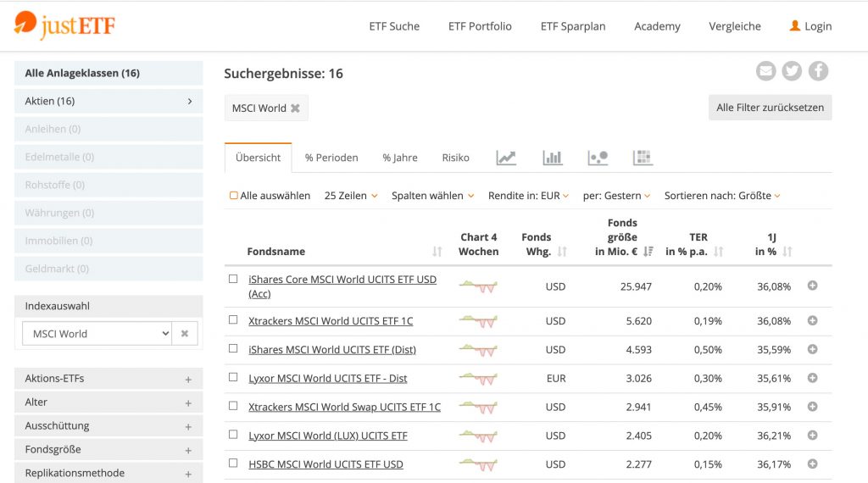868x483 pixels.
Task: View 4-week chart of iShares Core MSCI World
Action: [478, 286]
